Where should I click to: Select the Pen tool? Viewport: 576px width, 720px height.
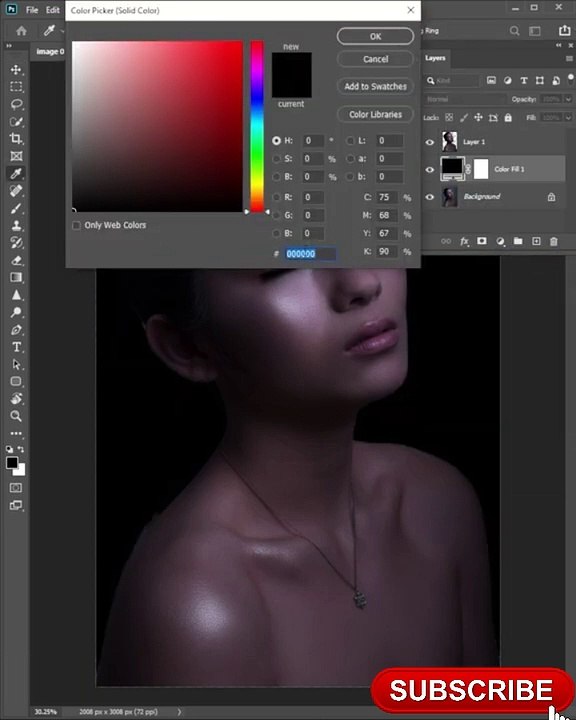point(16,330)
